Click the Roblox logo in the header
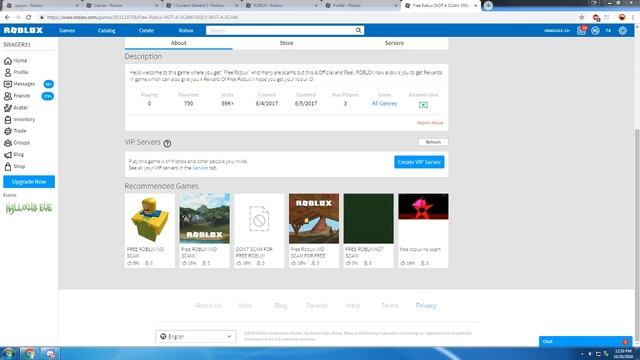This screenshot has height=360, width=640. [x=23, y=30]
